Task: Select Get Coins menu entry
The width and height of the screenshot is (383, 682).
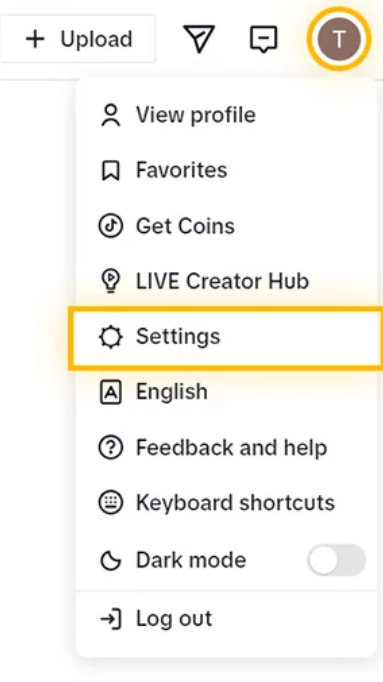Action: (226, 226)
